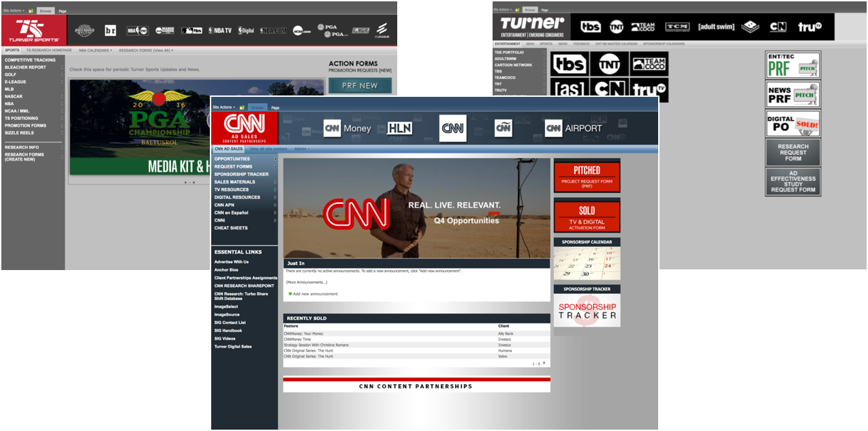Screen dimensions: 868x431
Task: Select the Sports tab in Turner Sports nav
Action: pos(12,50)
